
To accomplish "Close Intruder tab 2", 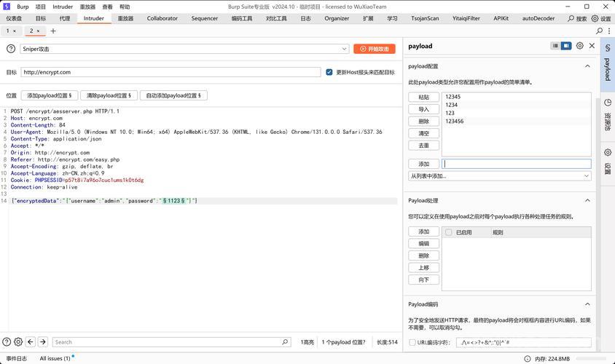I will (x=38, y=31).
